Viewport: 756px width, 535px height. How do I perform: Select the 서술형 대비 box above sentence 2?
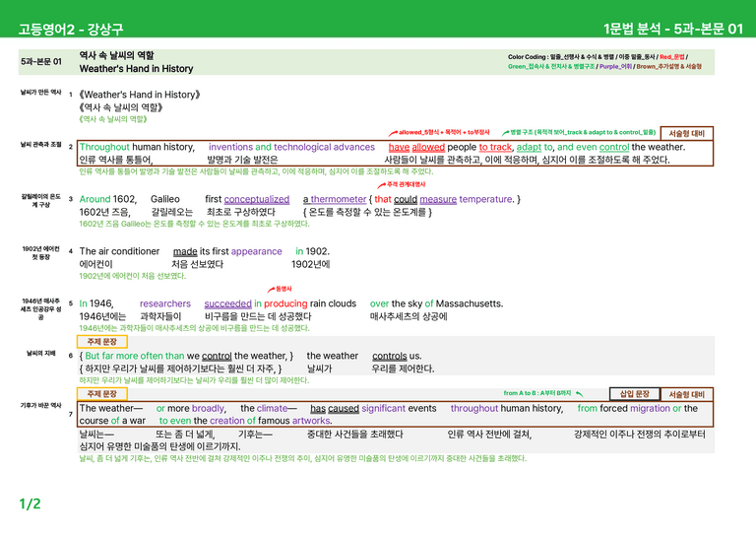[686, 134]
